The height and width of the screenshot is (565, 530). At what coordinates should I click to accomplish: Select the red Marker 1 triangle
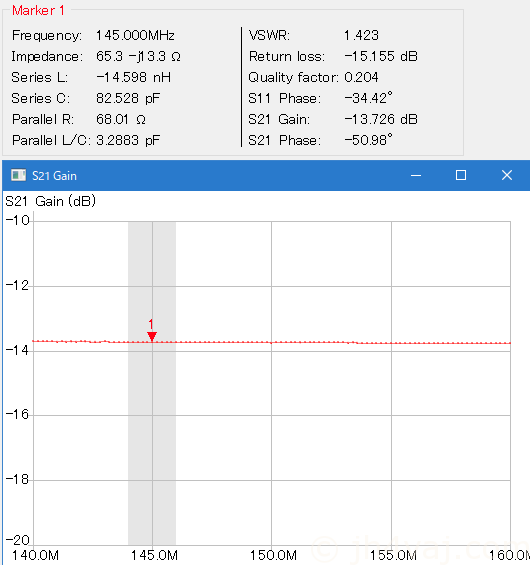[x=152, y=336]
